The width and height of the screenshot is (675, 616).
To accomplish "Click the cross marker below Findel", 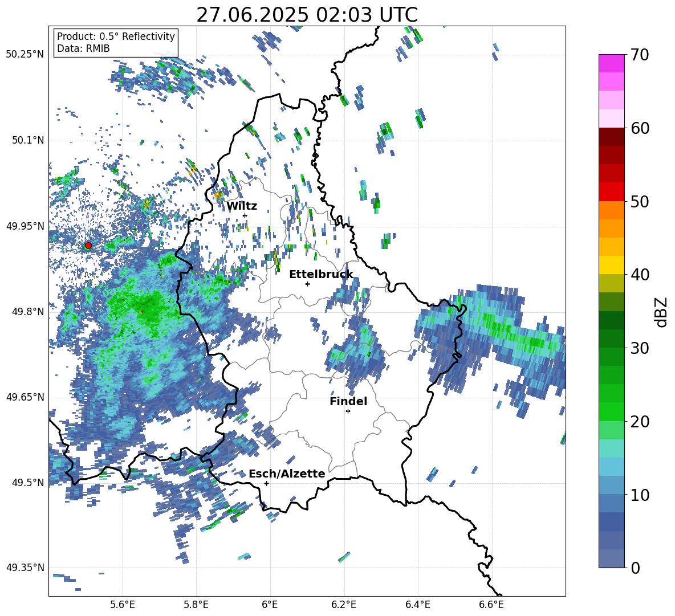I will coord(348,411).
